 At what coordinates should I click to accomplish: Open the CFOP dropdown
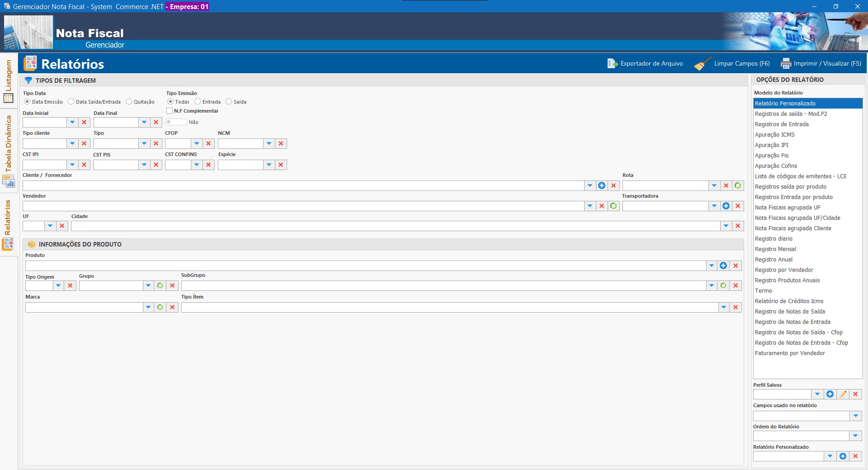(197, 143)
